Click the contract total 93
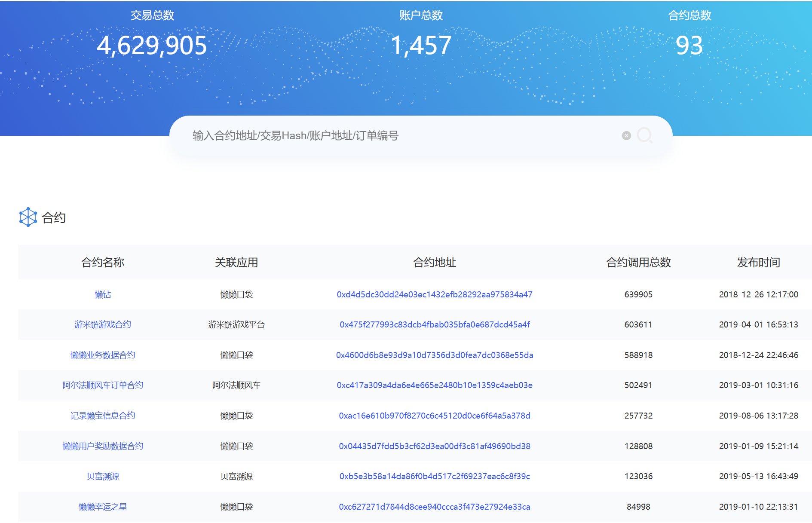 click(689, 45)
